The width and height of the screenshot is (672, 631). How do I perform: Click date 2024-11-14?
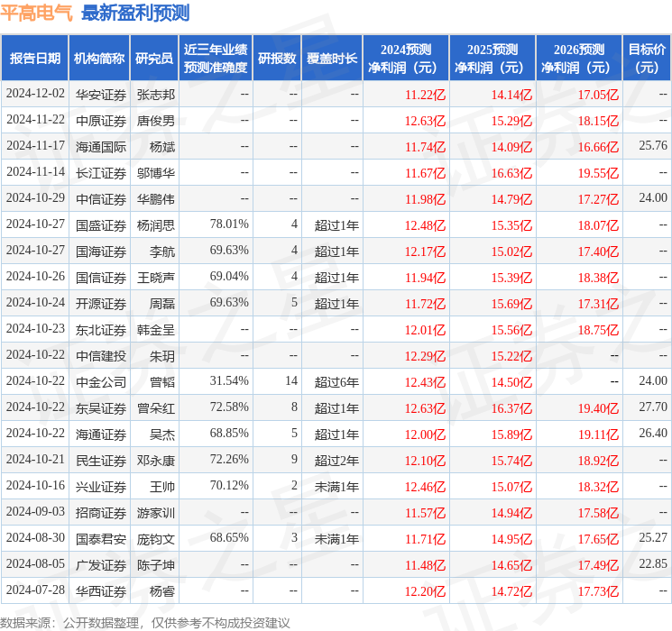tap(35, 172)
